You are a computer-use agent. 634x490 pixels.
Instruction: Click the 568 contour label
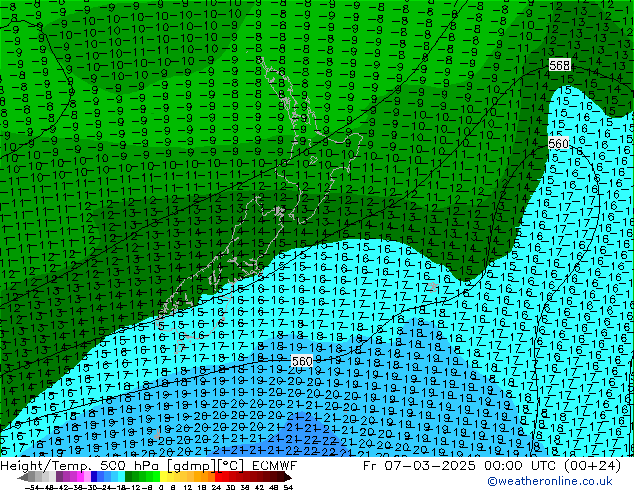point(560,65)
